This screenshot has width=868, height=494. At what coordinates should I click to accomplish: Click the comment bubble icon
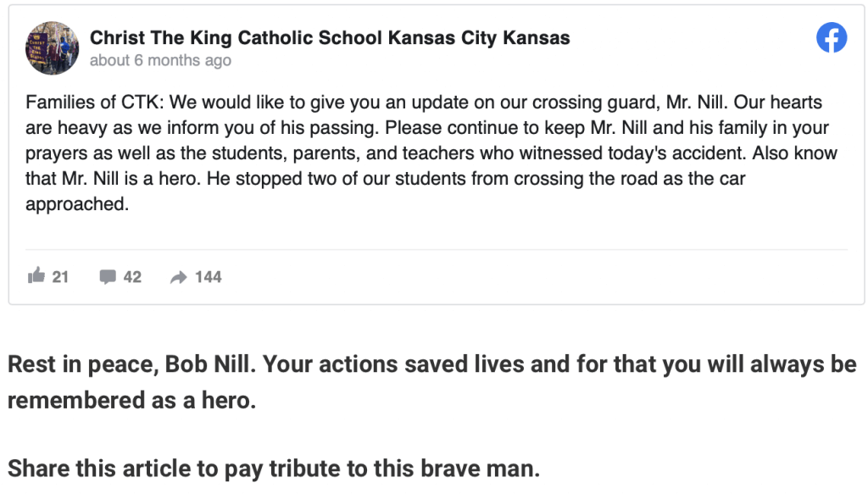(108, 276)
